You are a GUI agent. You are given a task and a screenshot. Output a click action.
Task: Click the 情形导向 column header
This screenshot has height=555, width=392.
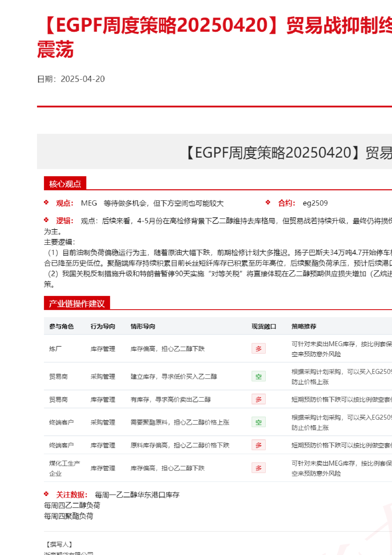143,326
